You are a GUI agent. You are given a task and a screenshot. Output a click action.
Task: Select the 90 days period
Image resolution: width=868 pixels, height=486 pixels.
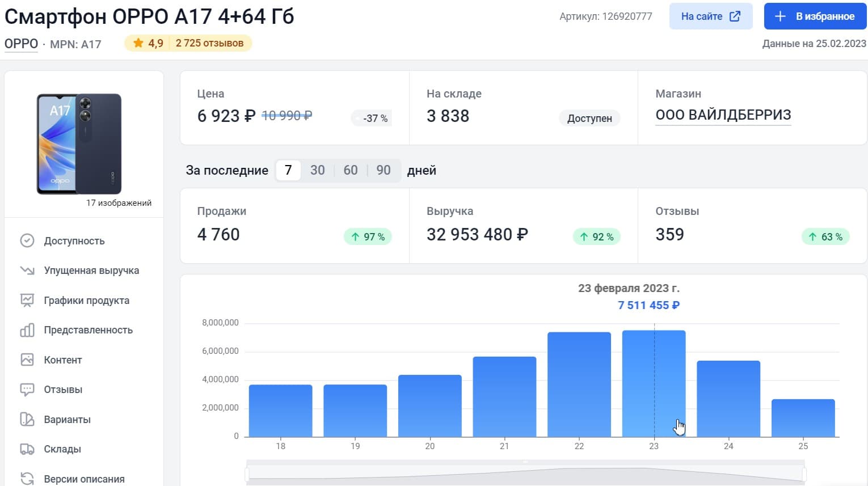tap(384, 170)
